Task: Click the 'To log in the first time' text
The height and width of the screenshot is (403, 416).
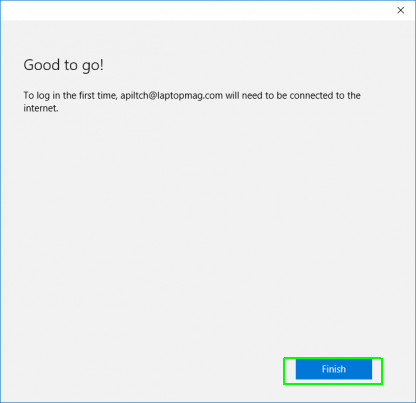Action: point(70,96)
